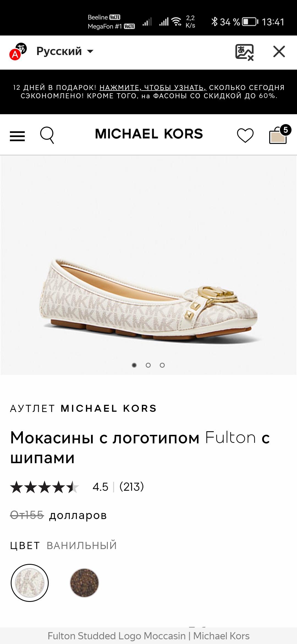Choose the brown color swatch

(x=84, y=583)
